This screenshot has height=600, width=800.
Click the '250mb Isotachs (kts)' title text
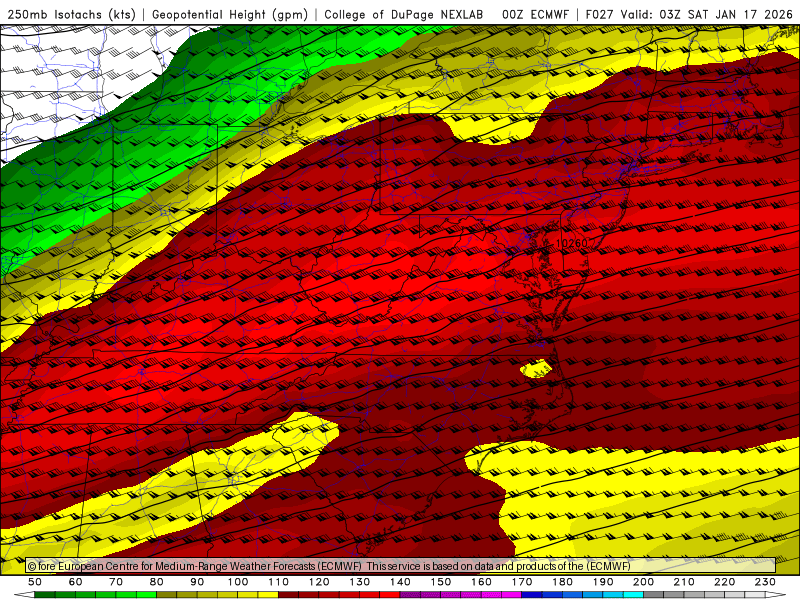tap(71, 15)
